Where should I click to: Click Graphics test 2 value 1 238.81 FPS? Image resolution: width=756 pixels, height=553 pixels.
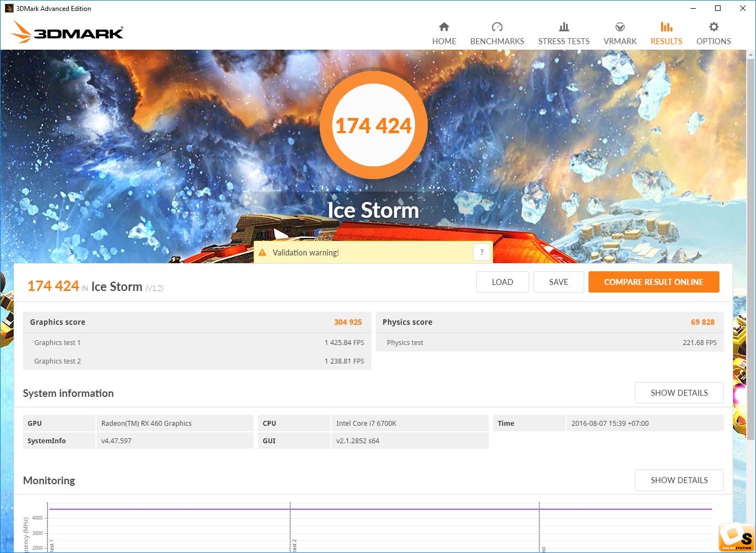pyautogui.click(x=344, y=361)
